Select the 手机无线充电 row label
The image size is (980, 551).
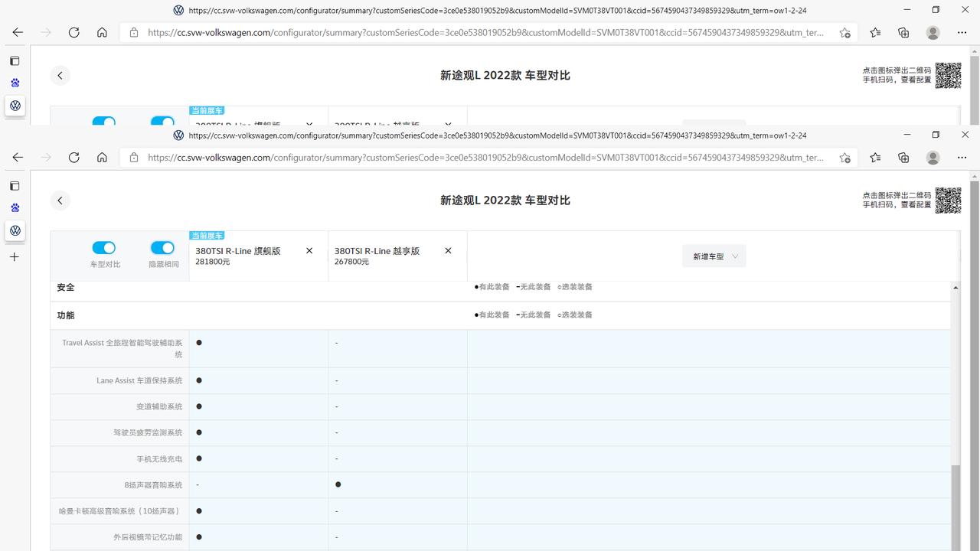tap(159, 459)
